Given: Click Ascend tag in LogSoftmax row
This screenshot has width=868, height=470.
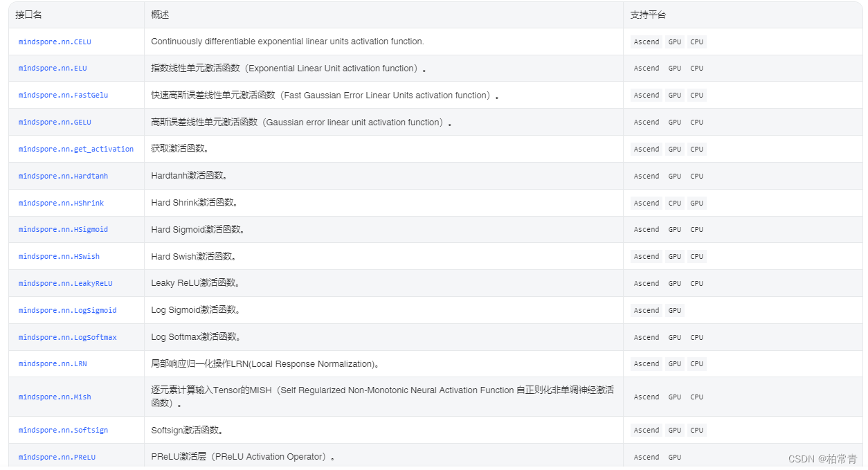Looking at the screenshot, I should tap(647, 338).
